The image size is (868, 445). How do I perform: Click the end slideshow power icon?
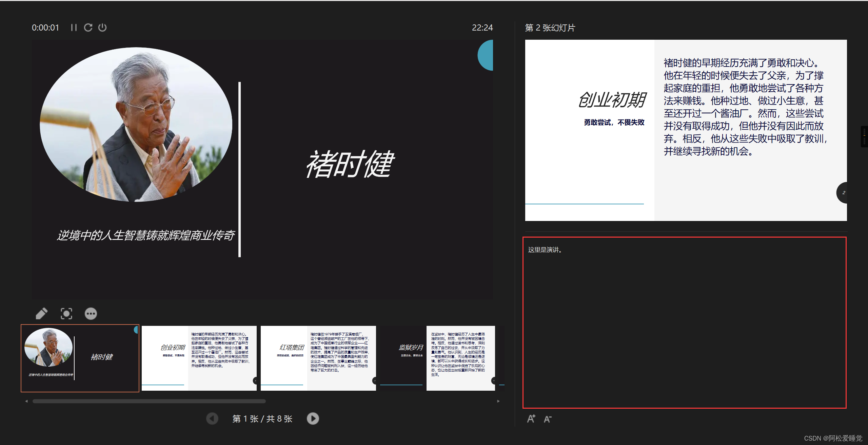tap(102, 27)
